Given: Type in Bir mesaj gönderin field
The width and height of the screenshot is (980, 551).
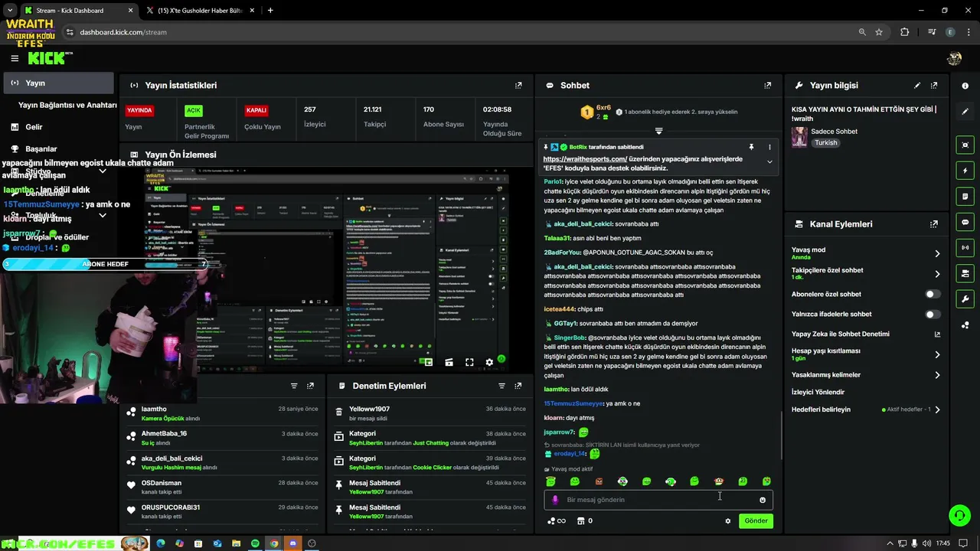Looking at the screenshot, I should click(658, 500).
